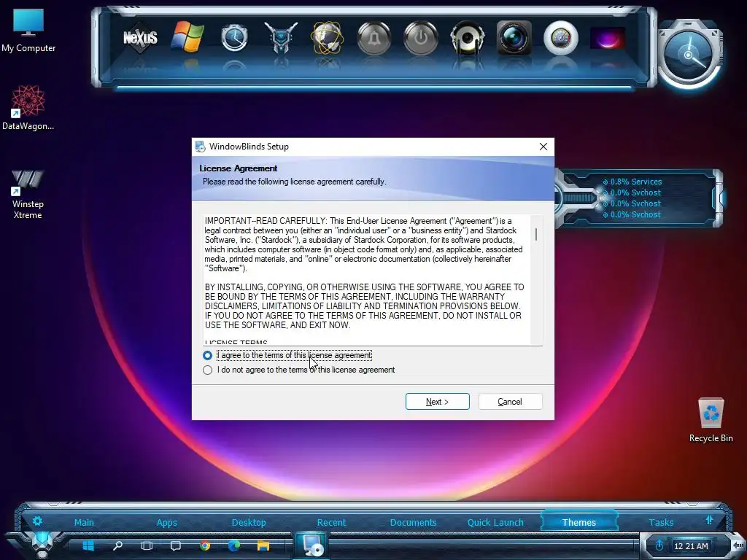This screenshot has width=747, height=560.
Task: Open the Winstep Xtreme desktop shortcut
Action: click(28, 194)
